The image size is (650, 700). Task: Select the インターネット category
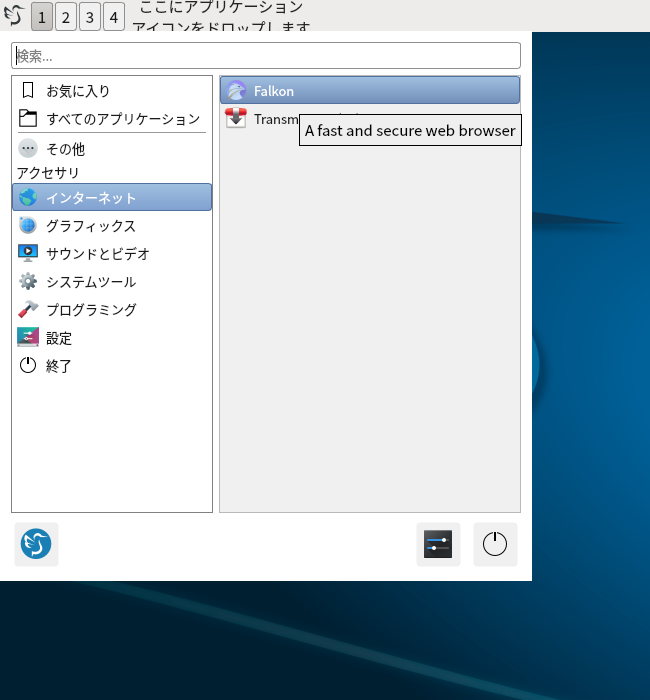[x=112, y=197]
